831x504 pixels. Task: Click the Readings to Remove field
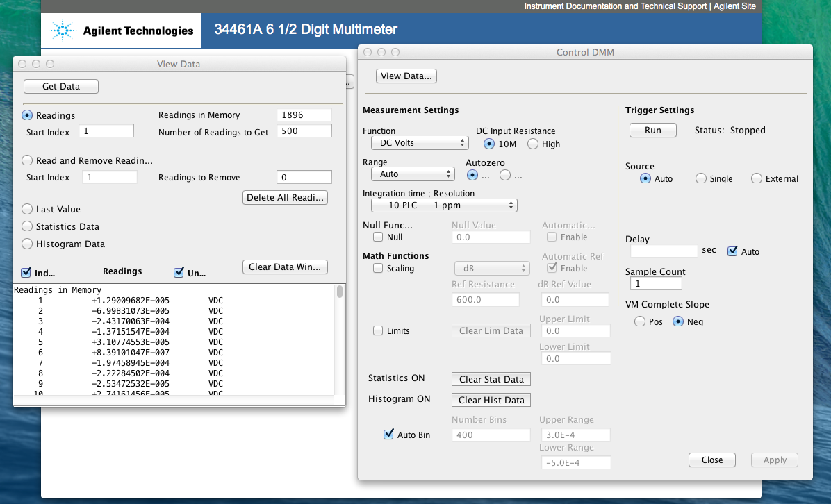[x=304, y=177]
